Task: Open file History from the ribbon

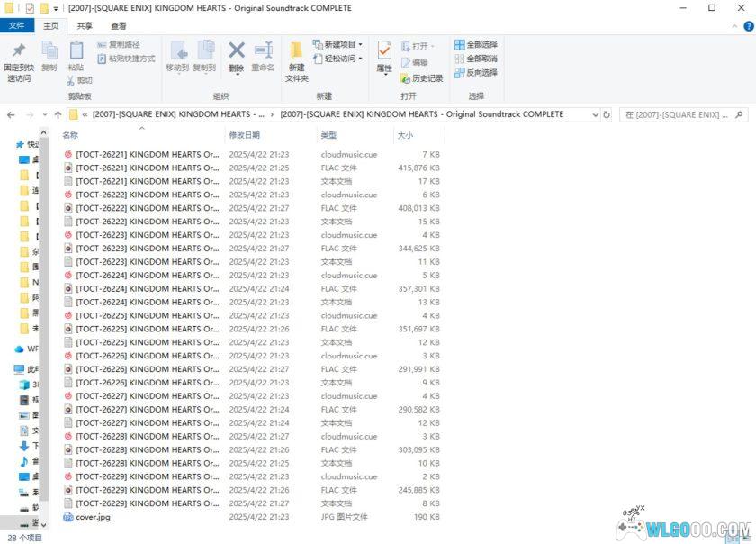Action: coord(419,77)
